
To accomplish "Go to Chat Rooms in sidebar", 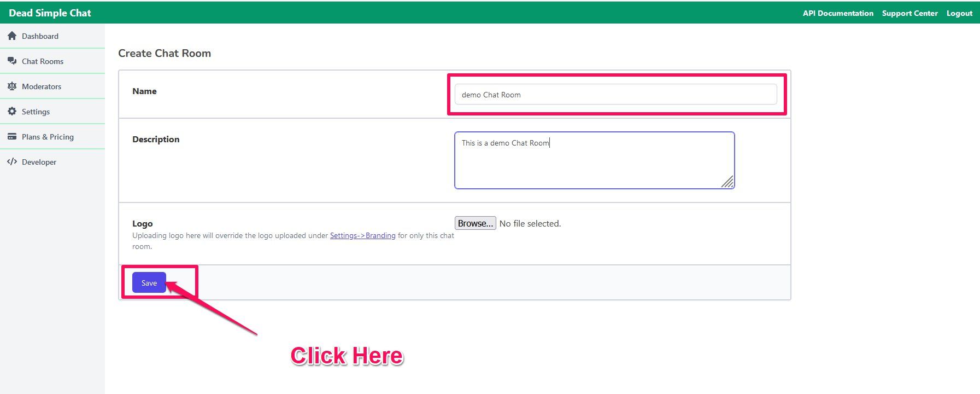I will click(52, 61).
